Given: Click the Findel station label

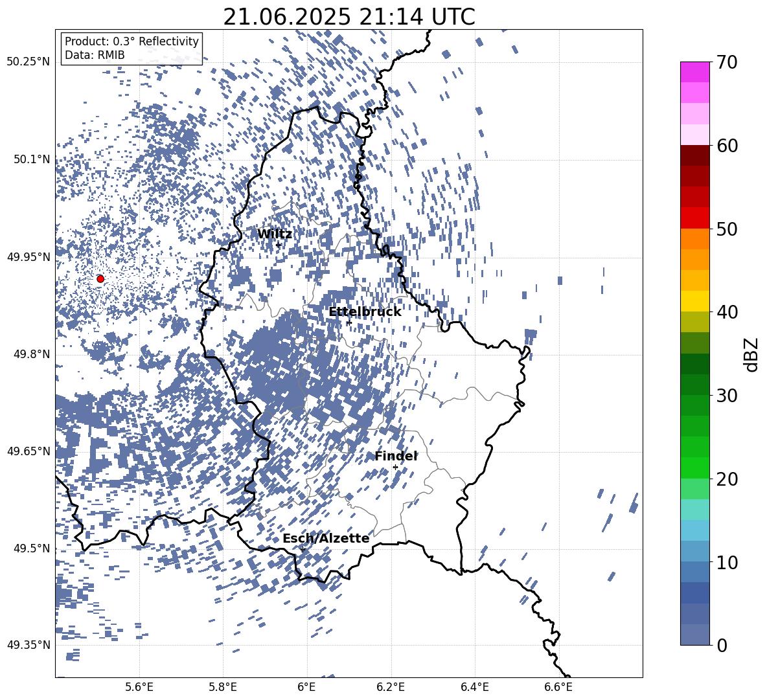Looking at the screenshot, I should point(396,456).
